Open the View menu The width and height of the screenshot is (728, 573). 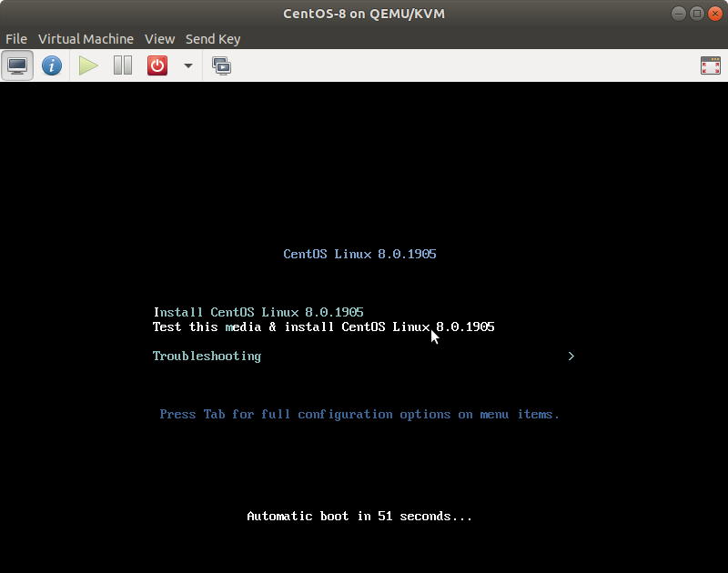click(160, 39)
